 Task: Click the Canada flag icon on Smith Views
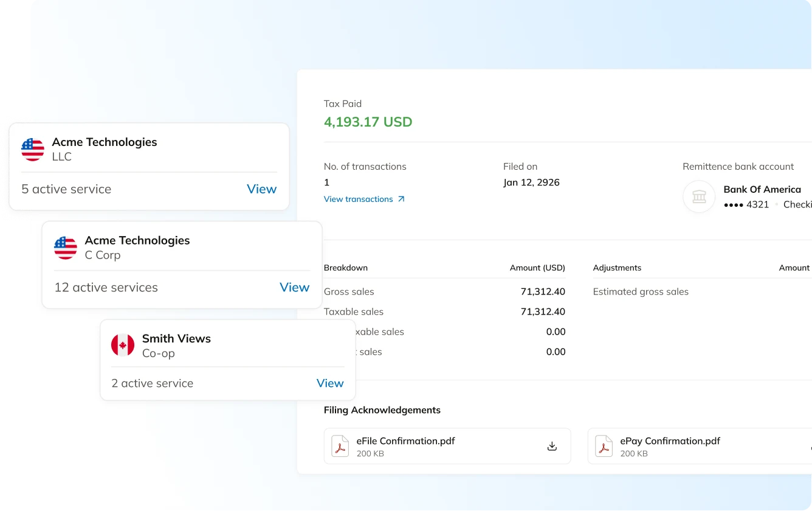pos(123,346)
